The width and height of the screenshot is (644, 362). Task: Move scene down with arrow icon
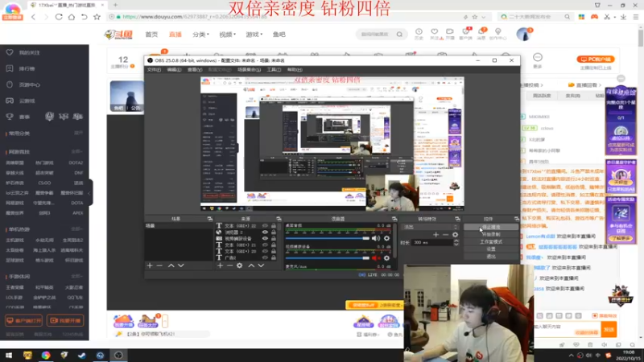[180, 265]
